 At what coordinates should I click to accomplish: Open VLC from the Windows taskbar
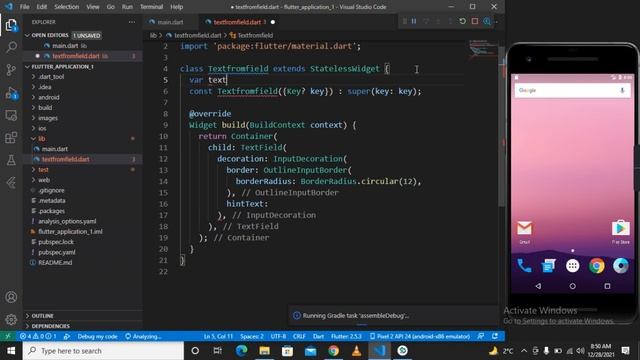click(356, 351)
